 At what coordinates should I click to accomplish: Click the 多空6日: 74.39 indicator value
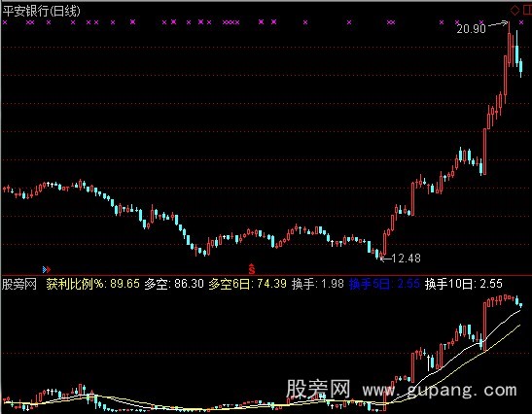[247, 284]
